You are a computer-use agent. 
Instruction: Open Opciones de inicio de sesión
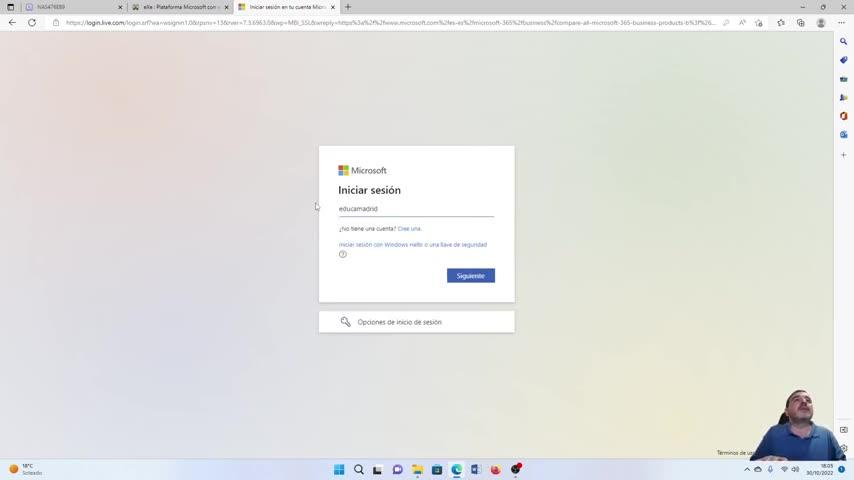(x=416, y=322)
